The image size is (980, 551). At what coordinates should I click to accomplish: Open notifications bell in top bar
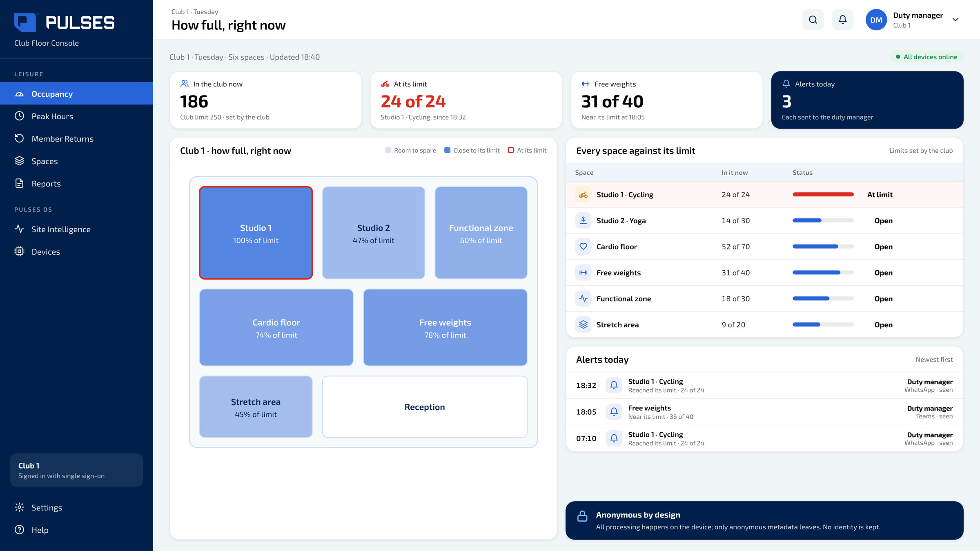click(842, 20)
